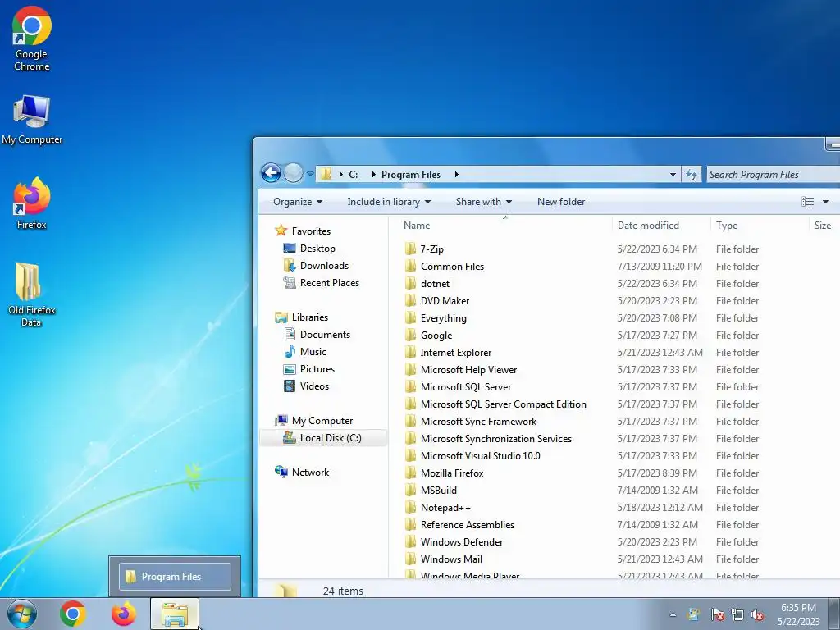
Task: Go back with Explorer back arrow
Action: [271, 173]
